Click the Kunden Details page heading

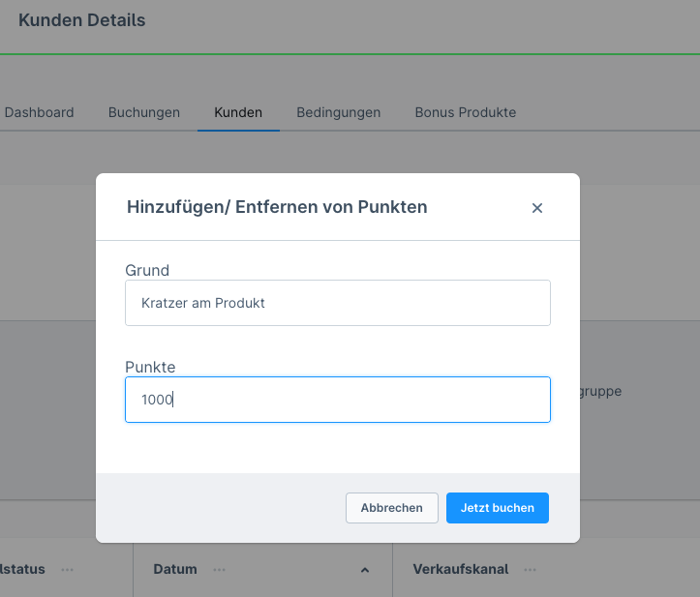(81, 20)
